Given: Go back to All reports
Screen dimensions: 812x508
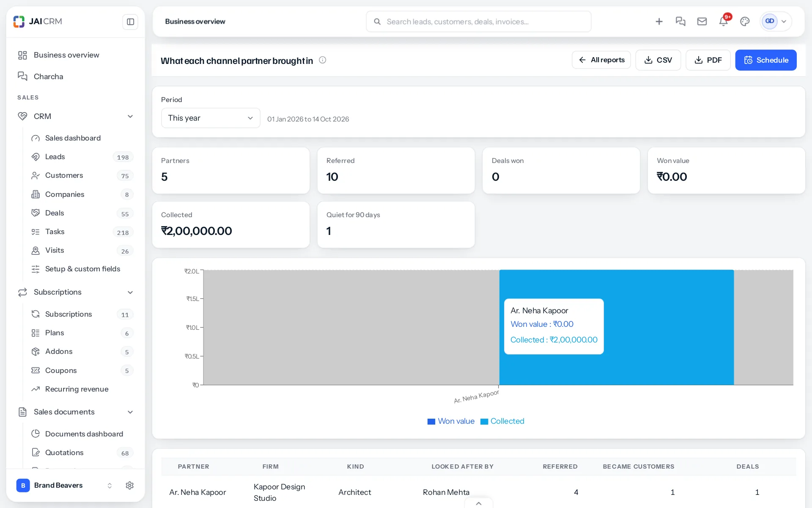Looking at the screenshot, I should [601, 60].
